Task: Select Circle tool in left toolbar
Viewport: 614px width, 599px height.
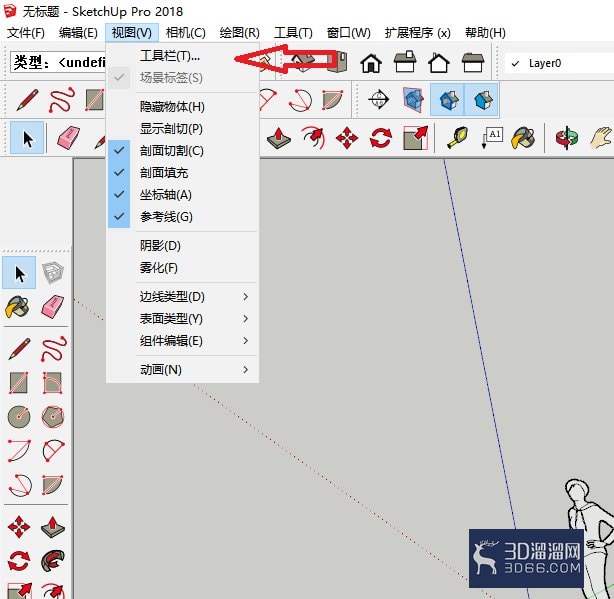Action: tap(19, 417)
